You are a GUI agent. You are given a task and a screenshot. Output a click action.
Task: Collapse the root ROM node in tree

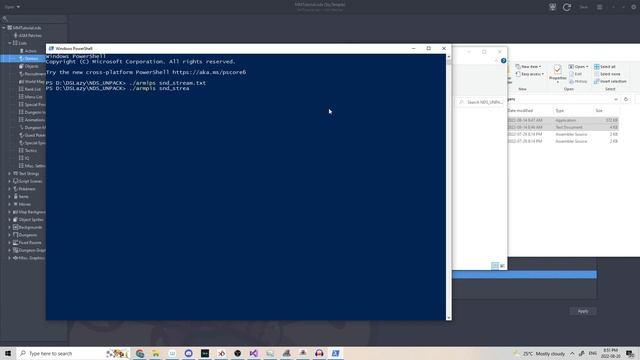tap(4, 28)
